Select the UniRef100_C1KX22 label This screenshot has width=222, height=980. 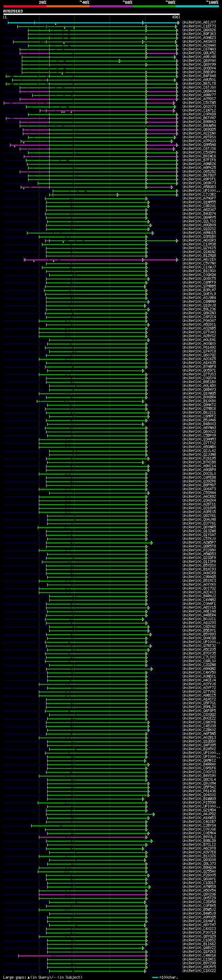click(199, 971)
